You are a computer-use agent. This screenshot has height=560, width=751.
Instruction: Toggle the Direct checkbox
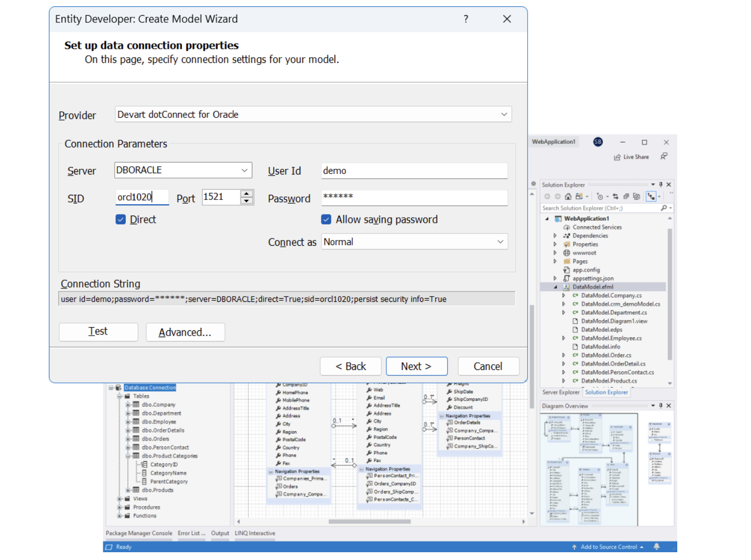pos(121,220)
